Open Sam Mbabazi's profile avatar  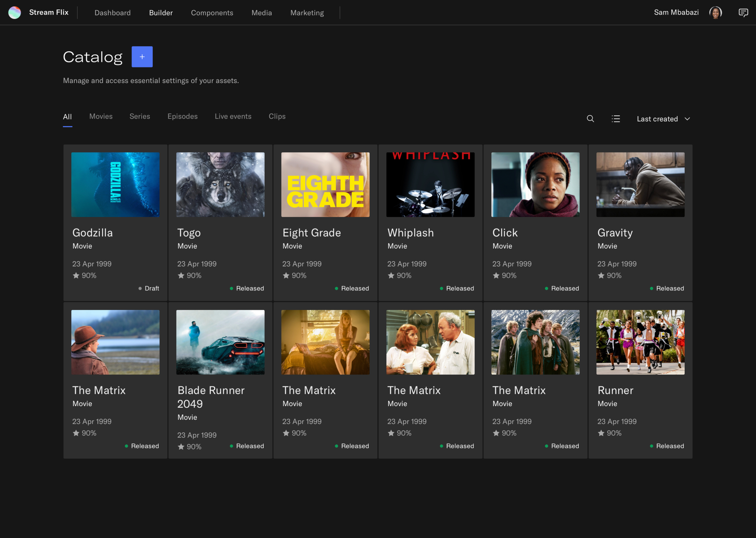click(x=715, y=13)
